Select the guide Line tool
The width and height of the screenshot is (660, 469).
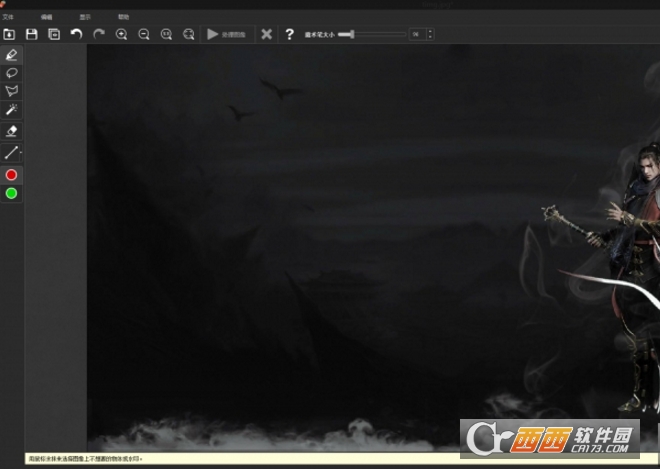[11, 152]
